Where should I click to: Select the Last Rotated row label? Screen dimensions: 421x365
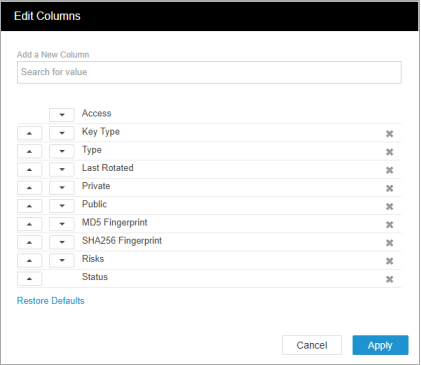coord(108,168)
